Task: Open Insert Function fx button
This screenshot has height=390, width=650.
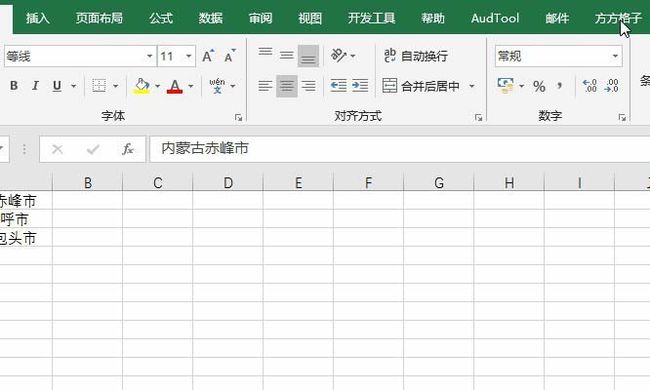Action: 128,149
